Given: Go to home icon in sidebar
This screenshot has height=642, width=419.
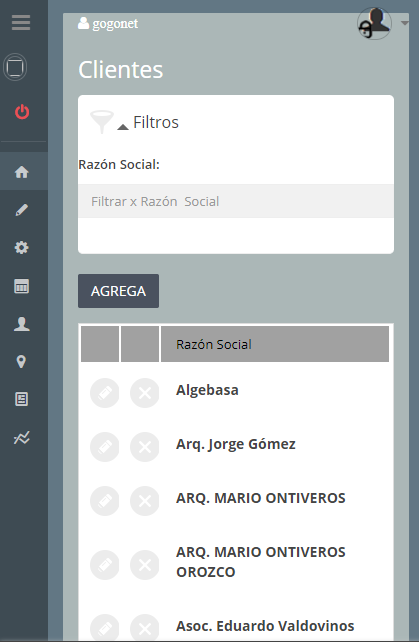Looking at the screenshot, I should click(22, 172).
